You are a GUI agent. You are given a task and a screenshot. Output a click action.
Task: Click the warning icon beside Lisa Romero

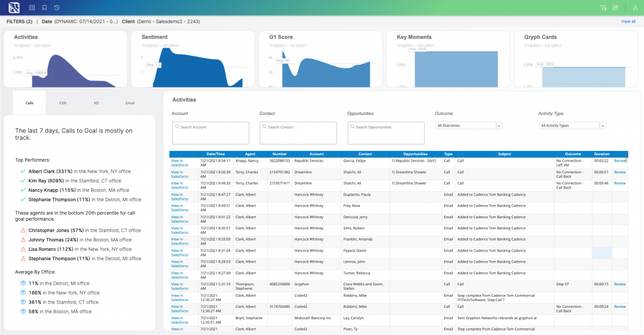coord(23,249)
